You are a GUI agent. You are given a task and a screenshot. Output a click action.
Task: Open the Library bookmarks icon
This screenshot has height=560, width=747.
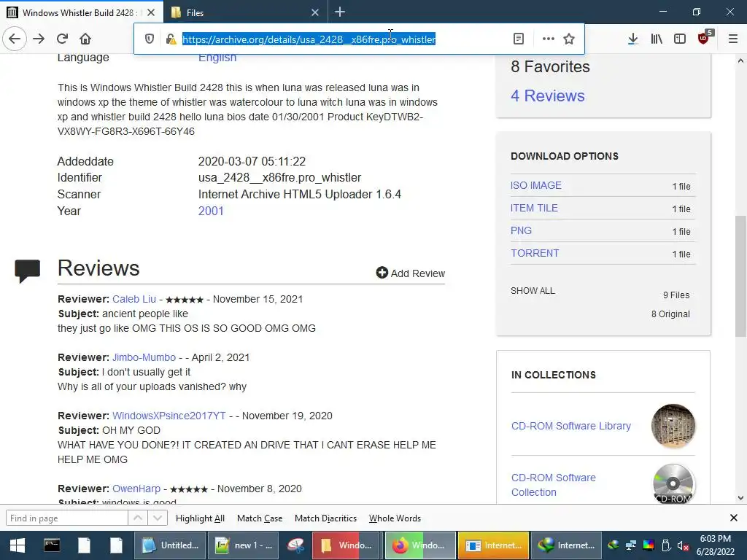657,39
